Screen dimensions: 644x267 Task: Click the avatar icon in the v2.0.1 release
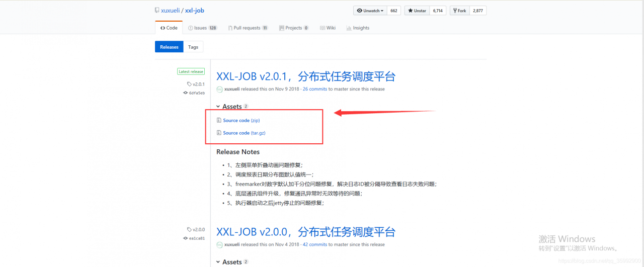(219, 90)
